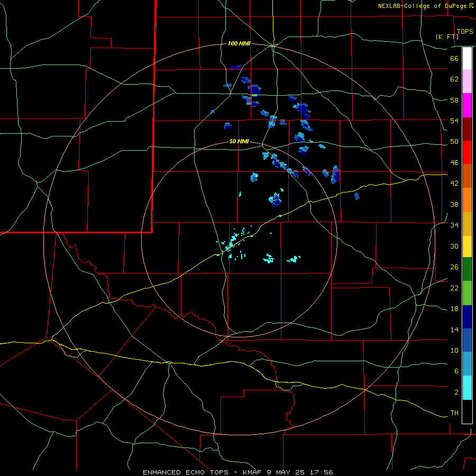Click the 6 legend value
Viewport: 476px width, 476px height.
click(456, 371)
